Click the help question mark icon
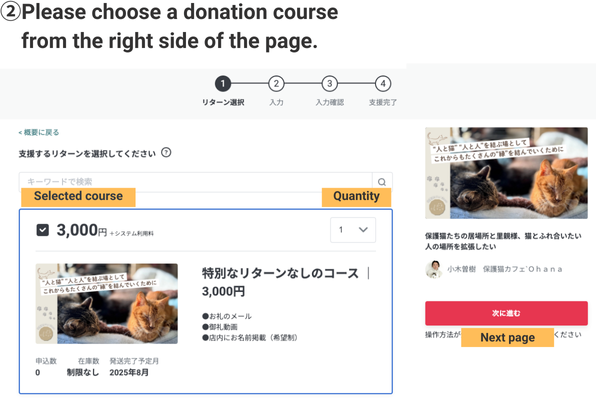Viewport: 600px width, 414px height. pos(166,153)
